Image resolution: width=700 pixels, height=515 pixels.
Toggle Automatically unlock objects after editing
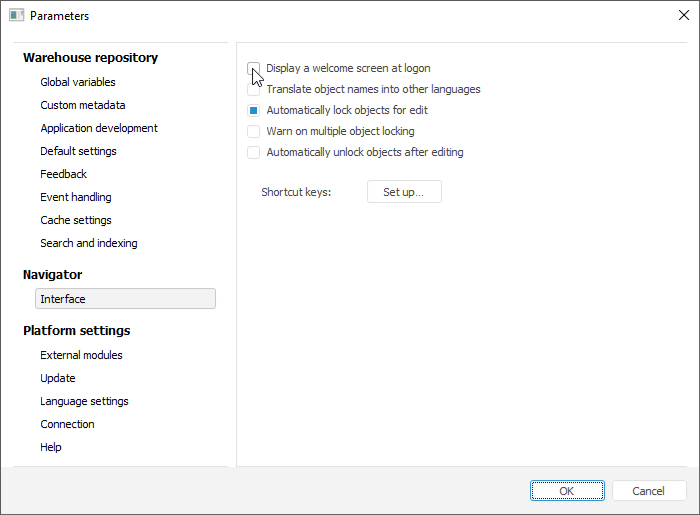point(254,152)
